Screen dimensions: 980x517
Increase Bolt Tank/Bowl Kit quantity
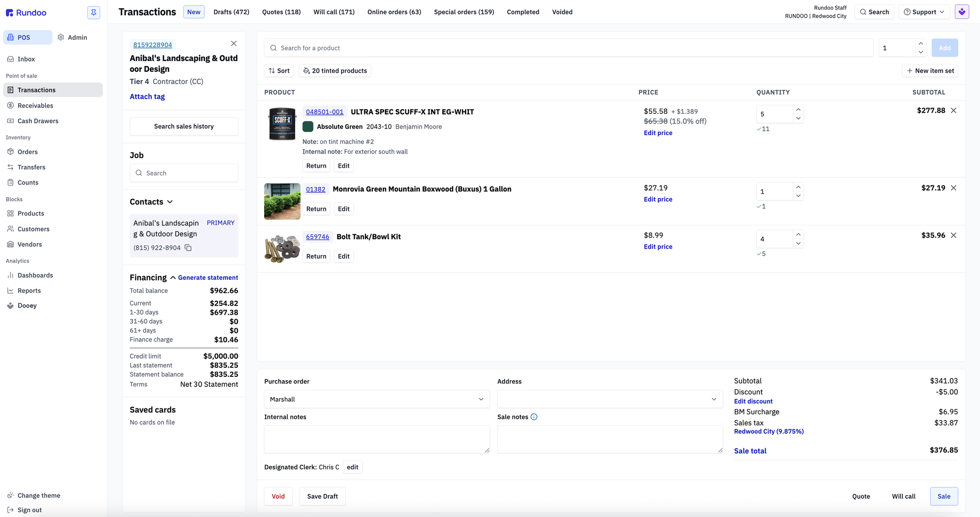click(798, 234)
